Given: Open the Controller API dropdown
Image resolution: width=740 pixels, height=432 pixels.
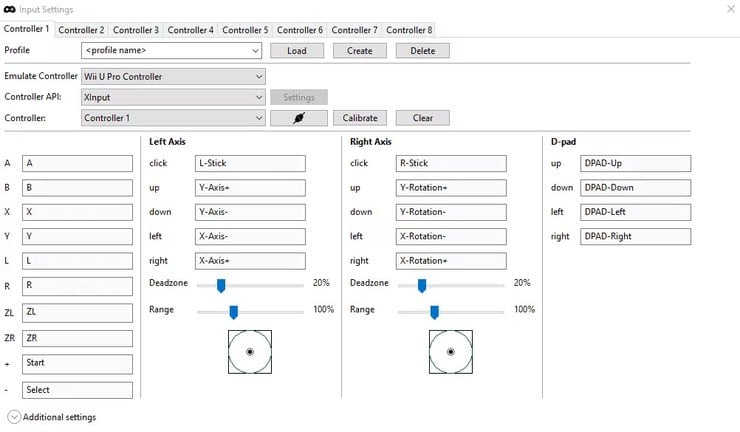Looking at the screenshot, I should tap(173, 97).
